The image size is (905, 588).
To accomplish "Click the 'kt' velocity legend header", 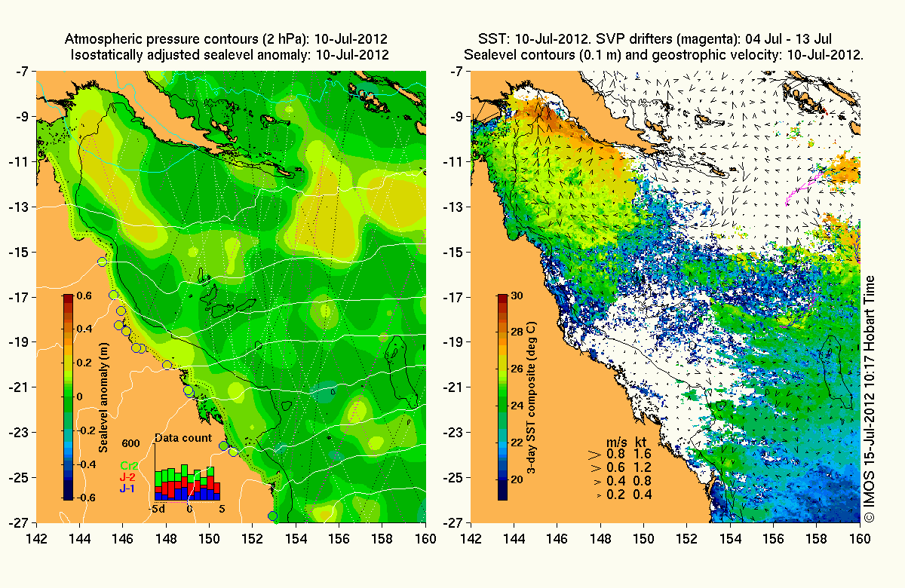I will [640, 441].
